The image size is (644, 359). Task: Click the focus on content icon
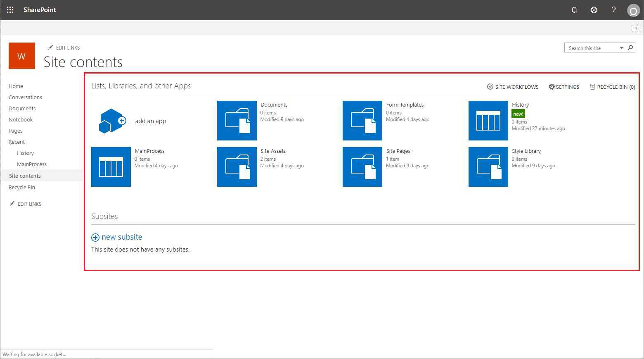[635, 28]
